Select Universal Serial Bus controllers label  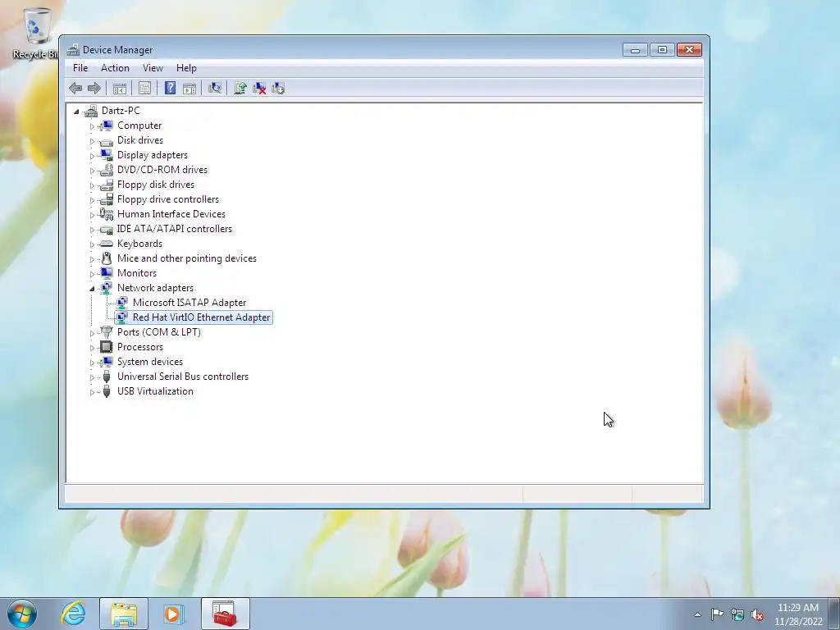183,377
